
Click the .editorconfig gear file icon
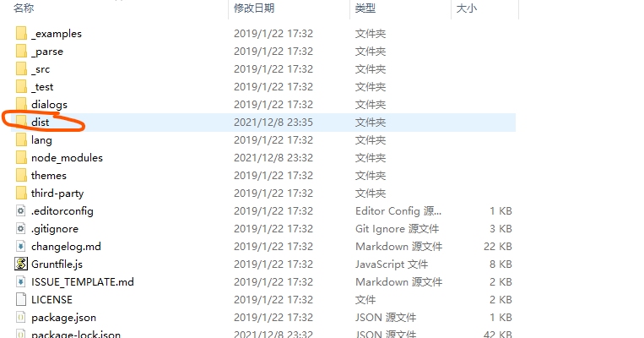coord(21,211)
